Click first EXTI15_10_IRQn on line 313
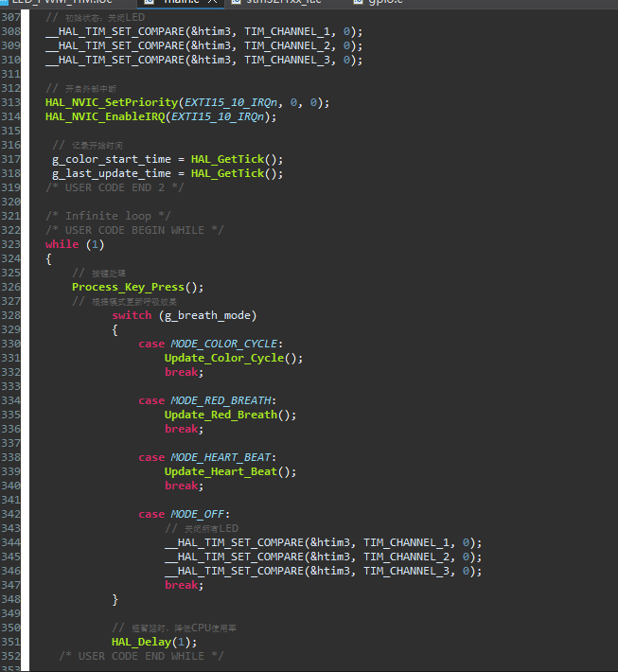 coord(231,102)
